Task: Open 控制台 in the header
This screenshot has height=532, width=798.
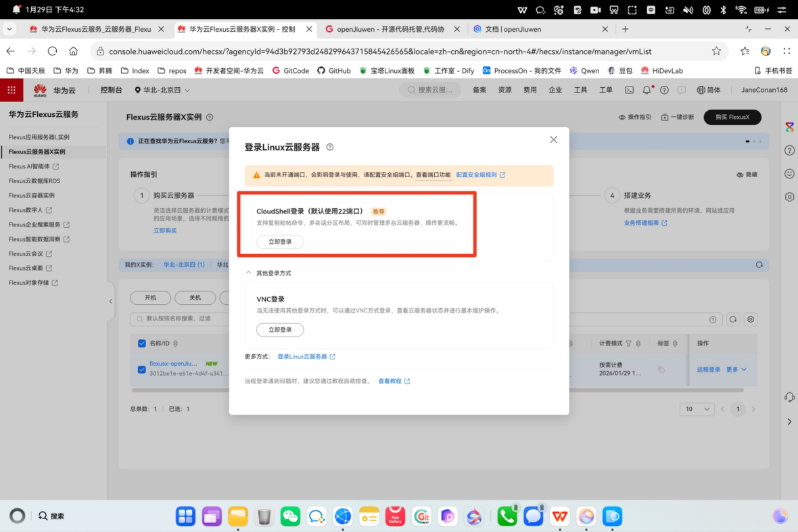Action: coord(111,90)
